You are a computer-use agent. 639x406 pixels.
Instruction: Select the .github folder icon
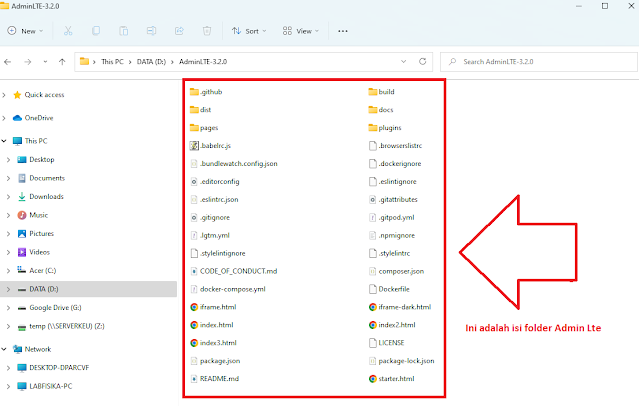coord(194,92)
